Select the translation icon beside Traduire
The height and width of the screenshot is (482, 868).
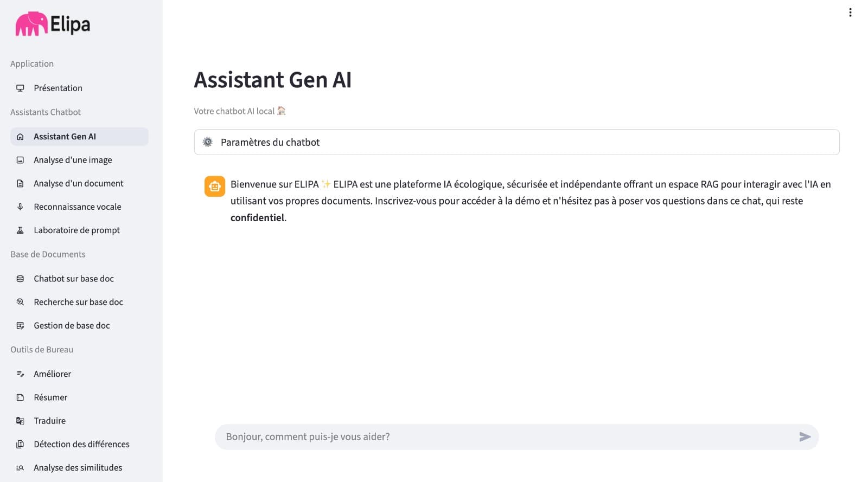[21, 420]
